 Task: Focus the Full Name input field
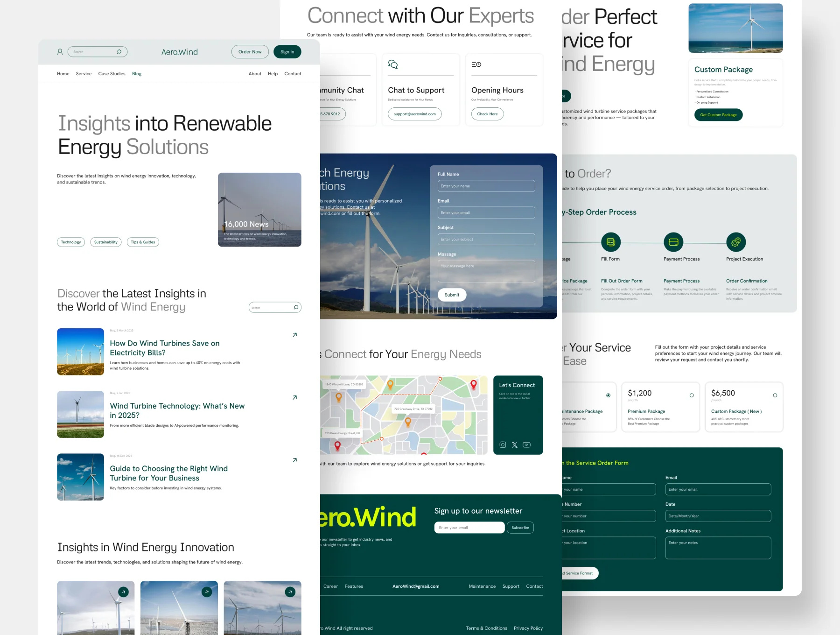click(486, 186)
